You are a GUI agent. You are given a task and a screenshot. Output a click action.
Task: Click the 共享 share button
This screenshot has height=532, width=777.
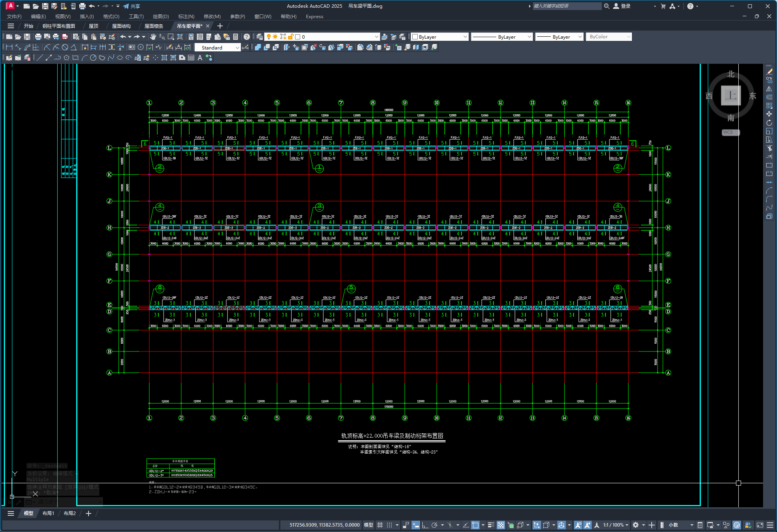[131, 6]
